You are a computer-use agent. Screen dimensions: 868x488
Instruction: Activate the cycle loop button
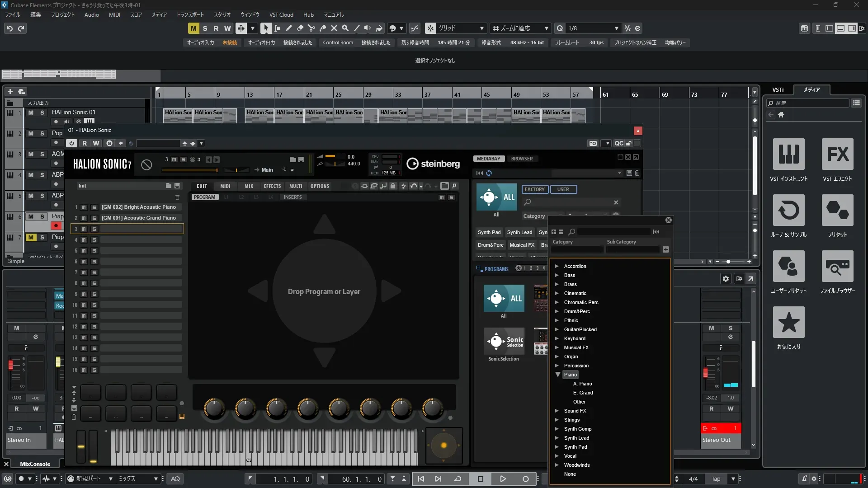(x=458, y=479)
